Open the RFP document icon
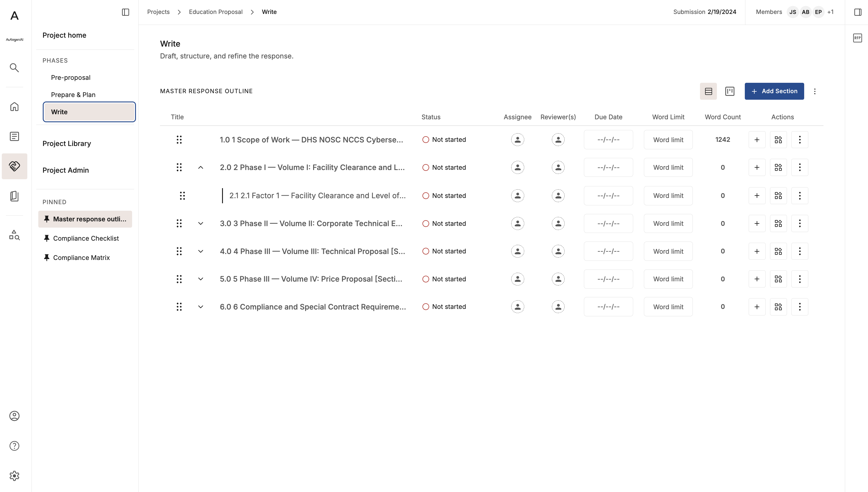Viewport: 868px width, 492px height. click(858, 38)
